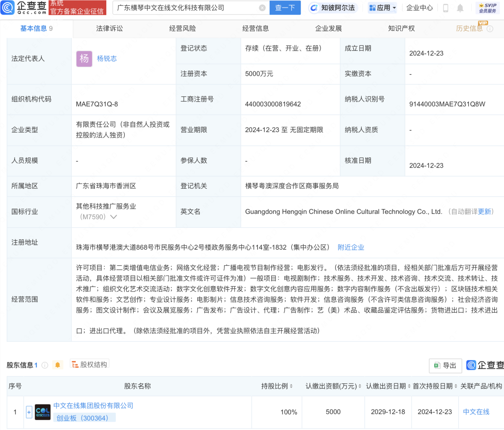
Task: Open shareholder 中文在线集团股份有限公司
Action: [x=93, y=406]
